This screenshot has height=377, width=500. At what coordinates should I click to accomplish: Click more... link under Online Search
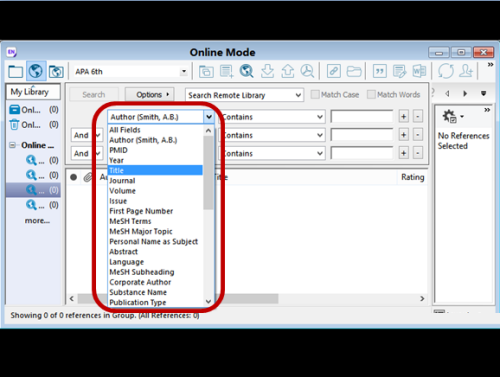click(x=37, y=221)
